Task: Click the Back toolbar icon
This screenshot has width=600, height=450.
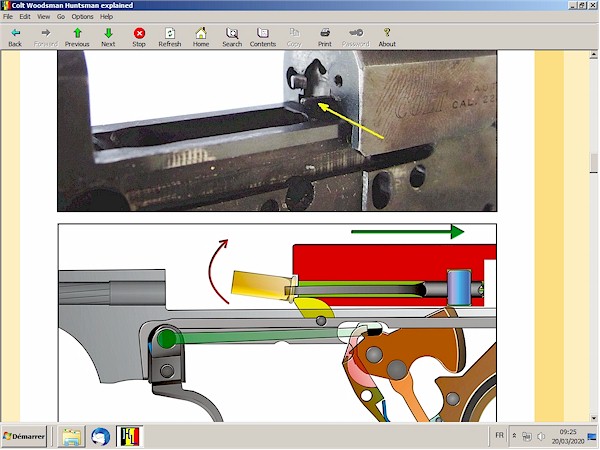Action: 15,37
